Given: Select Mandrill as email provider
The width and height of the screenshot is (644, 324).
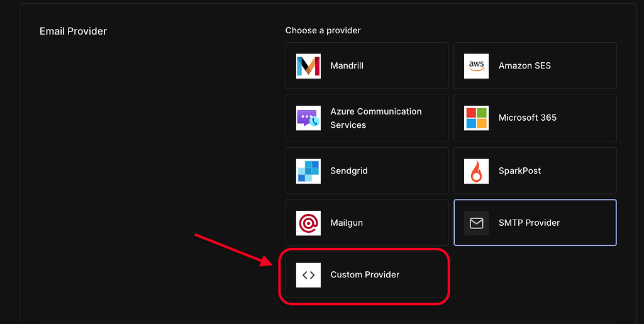Looking at the screenshot, I should coord(367,65).
